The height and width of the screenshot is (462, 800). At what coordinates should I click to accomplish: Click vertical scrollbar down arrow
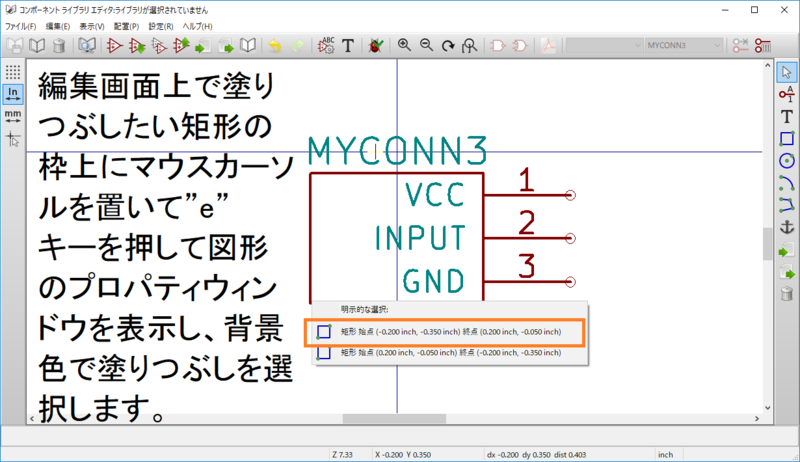pos(767,408)
